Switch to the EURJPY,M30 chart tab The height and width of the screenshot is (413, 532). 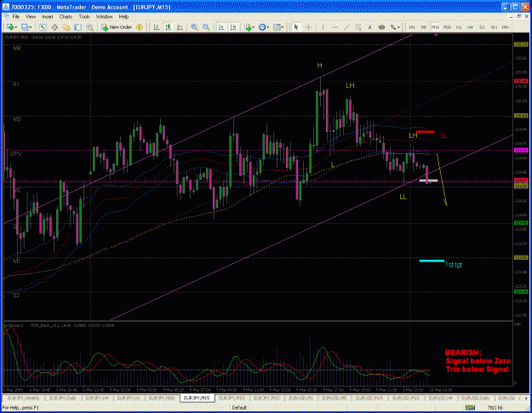point(162,398)
